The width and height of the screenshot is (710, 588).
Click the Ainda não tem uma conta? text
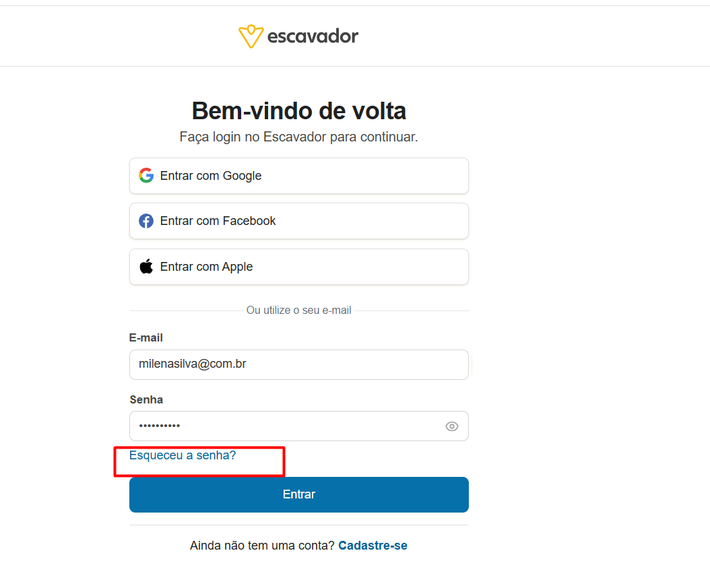[x=262, y=546]
